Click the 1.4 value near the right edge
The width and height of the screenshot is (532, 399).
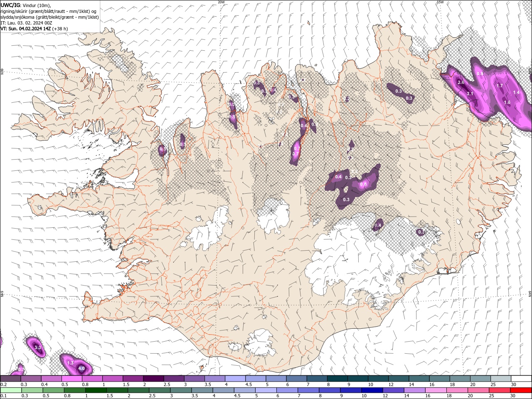pyautogui.click(x=516, y=92)
